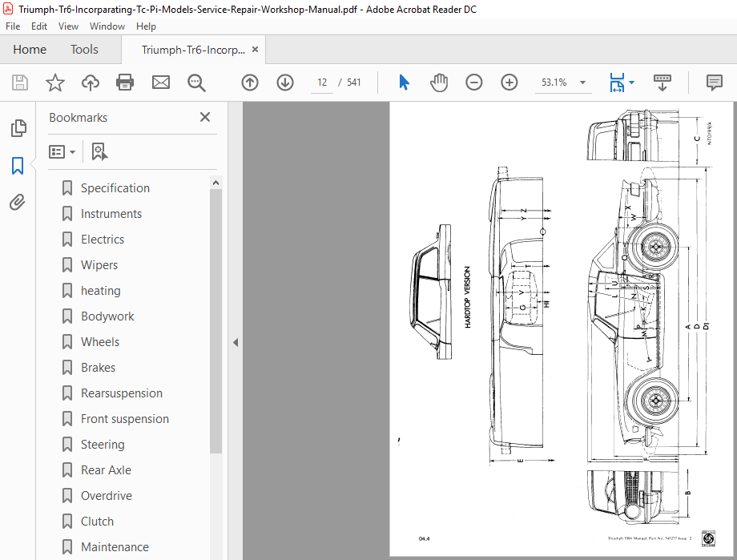Zoom in with the plus icon

click(509, 83)
